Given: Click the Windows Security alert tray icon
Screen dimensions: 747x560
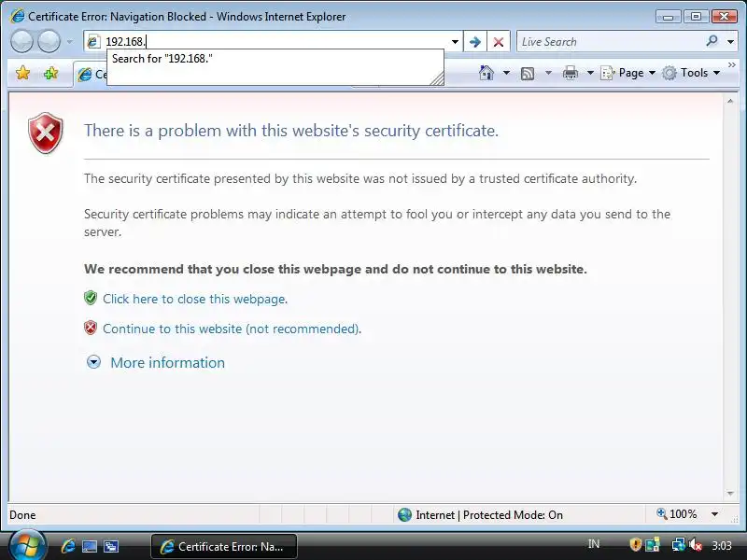Looking at the screenshot, I should pyautogui.click(x=636, y=545).
